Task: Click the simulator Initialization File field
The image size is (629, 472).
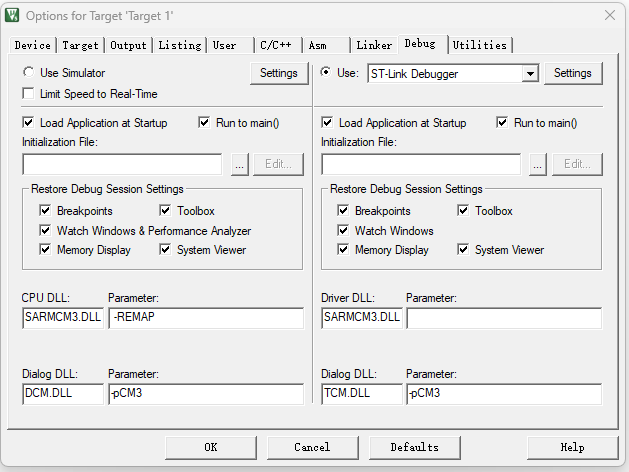Action: click(x=122, y=164)
